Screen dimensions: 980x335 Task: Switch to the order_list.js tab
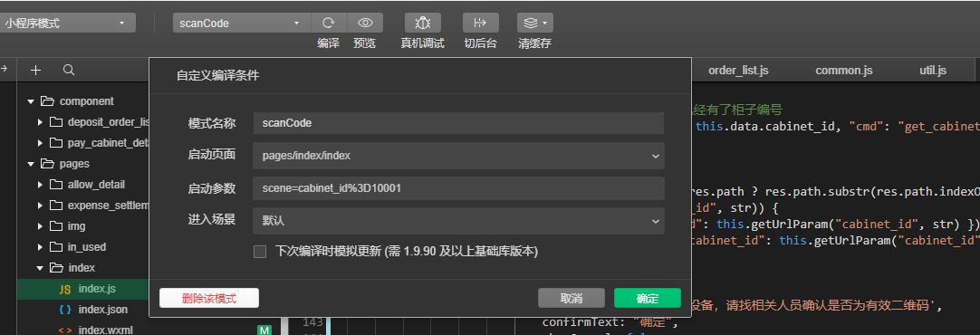pyautogui.click(x=738, y=71)
